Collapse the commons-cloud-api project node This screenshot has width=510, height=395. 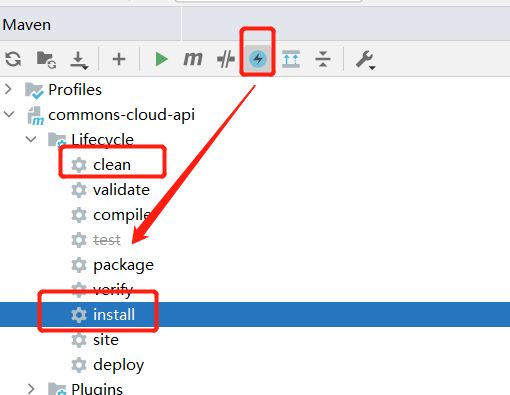click(x=9, y=114)
